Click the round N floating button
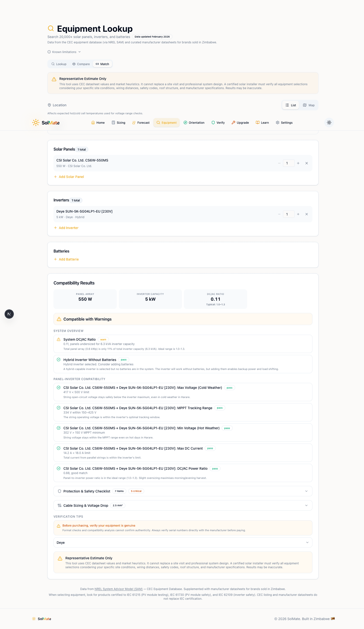Image resolution: width=364 pixels, height=629 pixels. [9, 314]
